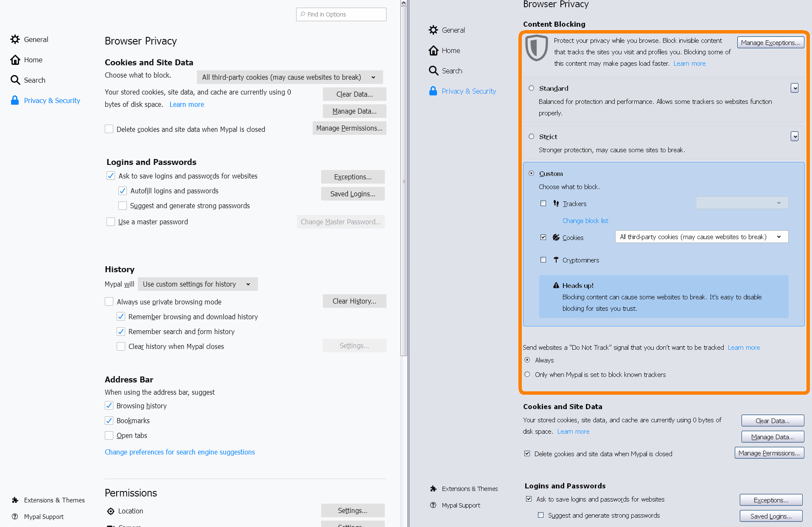812x527 pixels.
Task: Select the Strict content blocking radio button
Action: (x=531, y=137)
